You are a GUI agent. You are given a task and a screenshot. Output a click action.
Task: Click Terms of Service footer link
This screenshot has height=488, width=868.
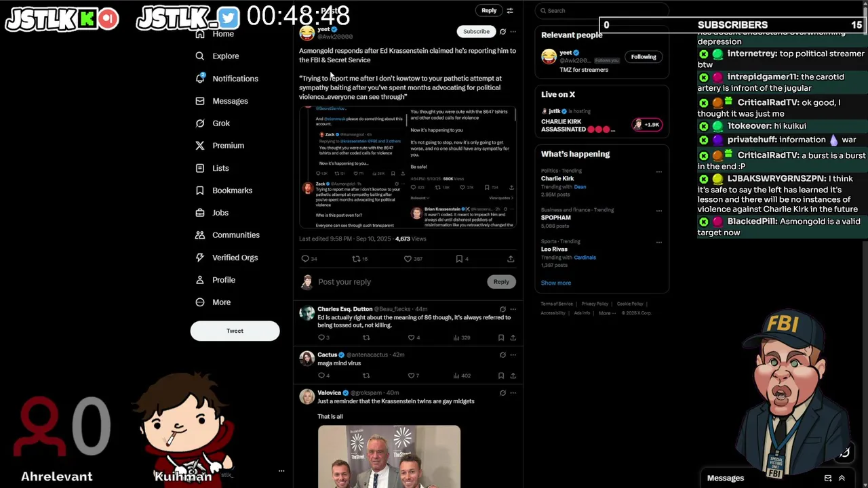pos(557,304)
